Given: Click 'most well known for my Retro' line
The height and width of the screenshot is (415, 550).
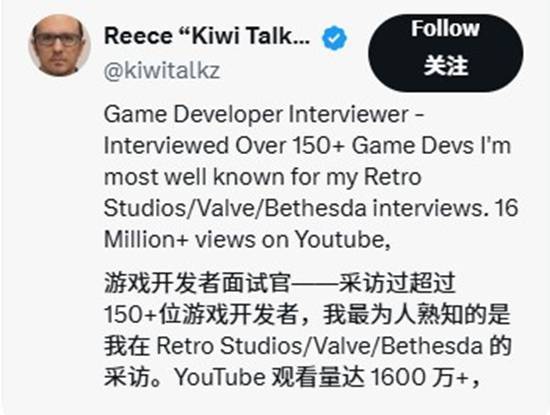Looking at the screenshot, I should pyautogui.click(x=262, y=177).
